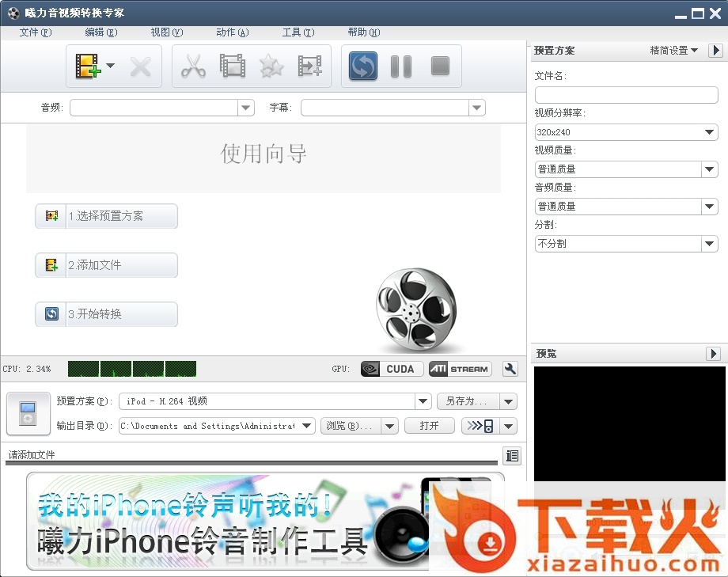728x577 pixels.
Task: Click the app title bar icon
Action: [x=13, y=13]
